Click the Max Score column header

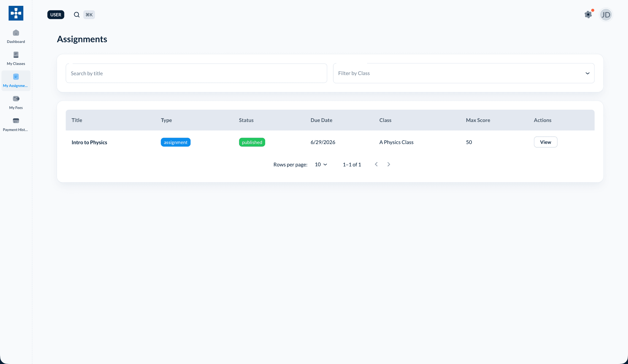[478, 120]
